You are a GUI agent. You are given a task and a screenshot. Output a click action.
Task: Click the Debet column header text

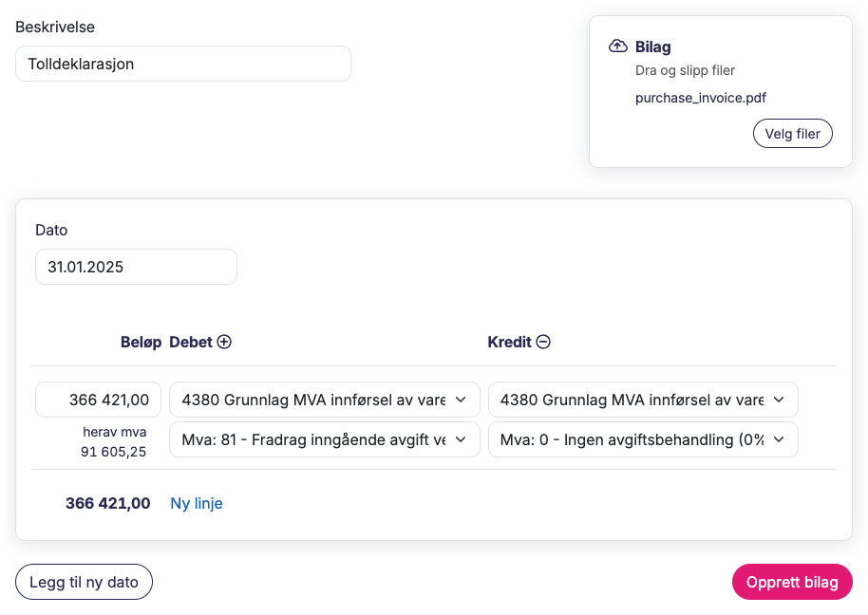[x=191, y=342]
